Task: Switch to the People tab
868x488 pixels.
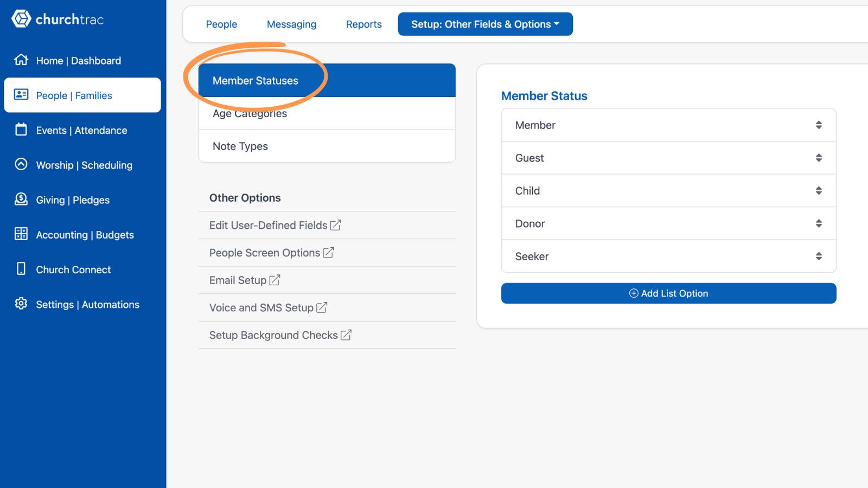Action: [x=221, y=24]
